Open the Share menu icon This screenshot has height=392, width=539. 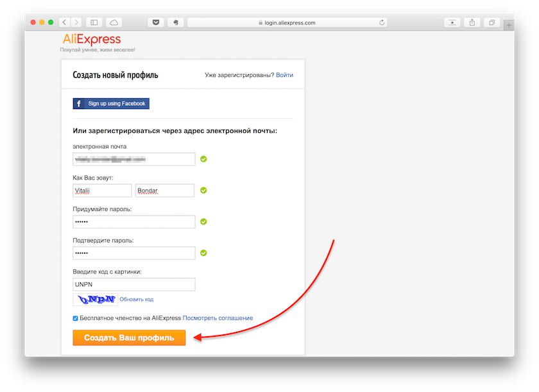pyautogui.click(x=472, y=22)
